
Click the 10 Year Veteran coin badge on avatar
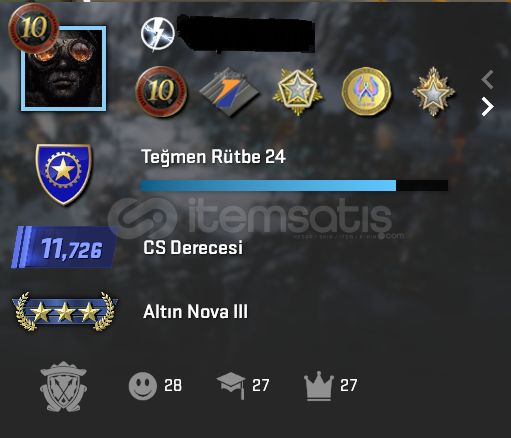34,28
